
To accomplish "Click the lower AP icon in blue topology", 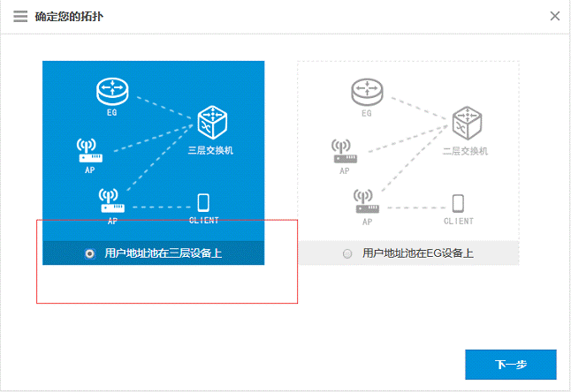I will (111, 201).
